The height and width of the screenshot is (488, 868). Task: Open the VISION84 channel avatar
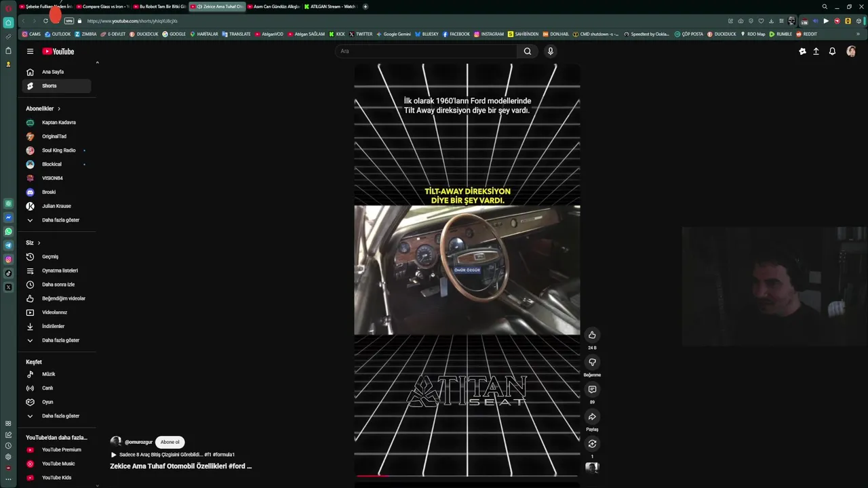coord(30,178)
